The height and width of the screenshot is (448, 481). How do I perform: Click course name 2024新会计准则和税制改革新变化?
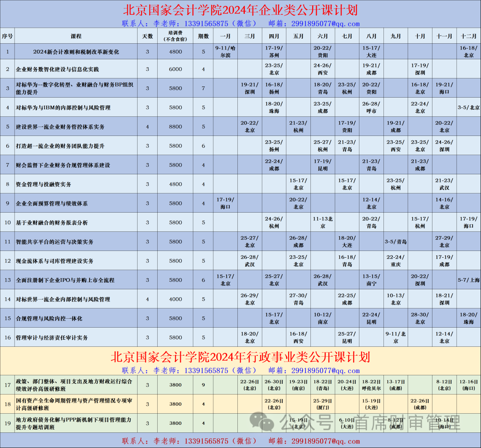(76, 52)
